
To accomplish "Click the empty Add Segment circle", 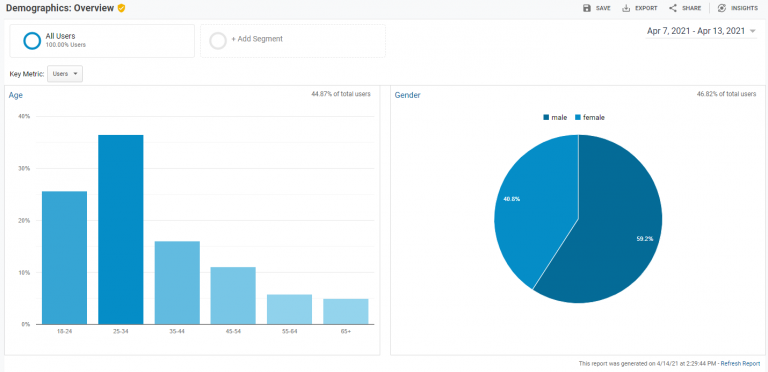I will [218, 41].
